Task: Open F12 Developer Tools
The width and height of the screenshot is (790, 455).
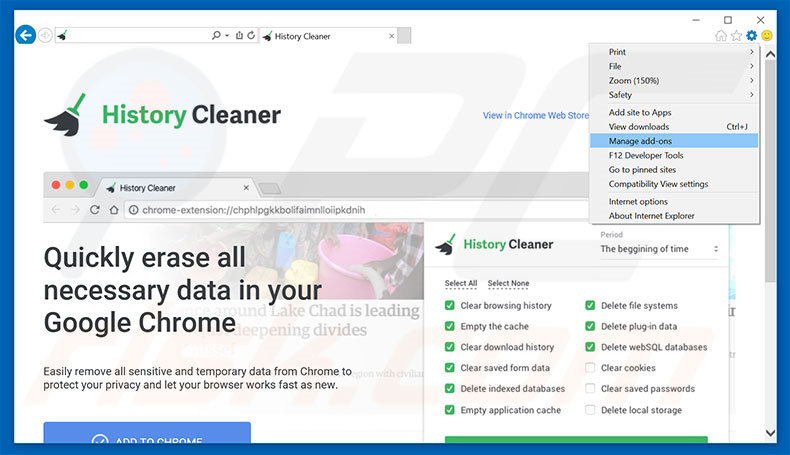Action: click(675, 155)
